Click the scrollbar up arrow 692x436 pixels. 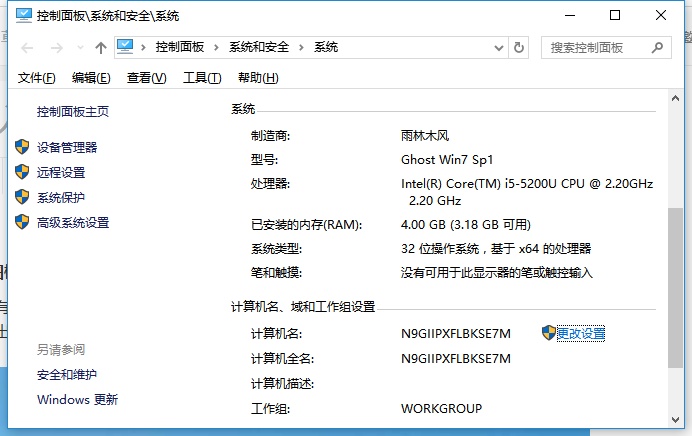point(675,99)
